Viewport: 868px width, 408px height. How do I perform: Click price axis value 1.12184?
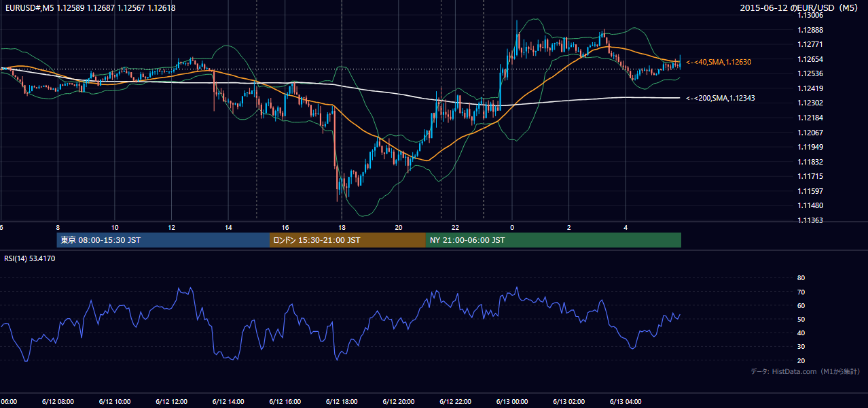[x=810, y=118]
